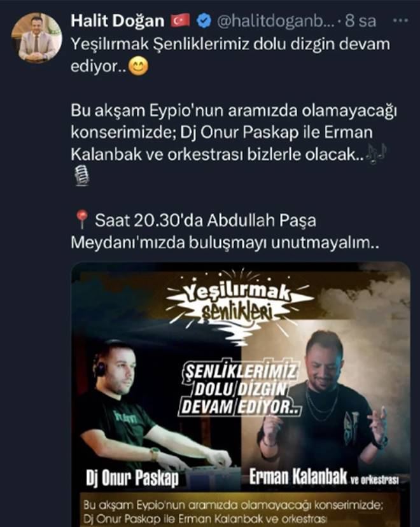Click the Halit Doğan display name
Viewport: 420px width, 527px height.
pyautogui.click(x=118, y=21)
